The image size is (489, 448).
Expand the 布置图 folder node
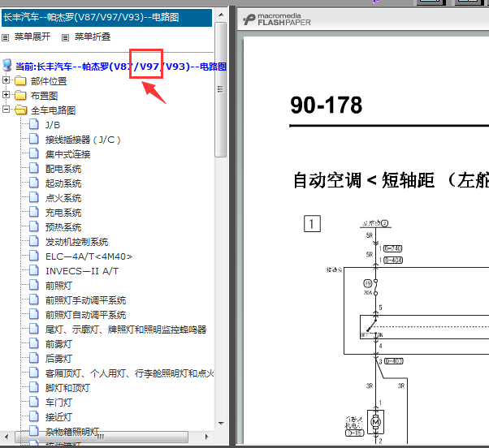tap(6, 94)
